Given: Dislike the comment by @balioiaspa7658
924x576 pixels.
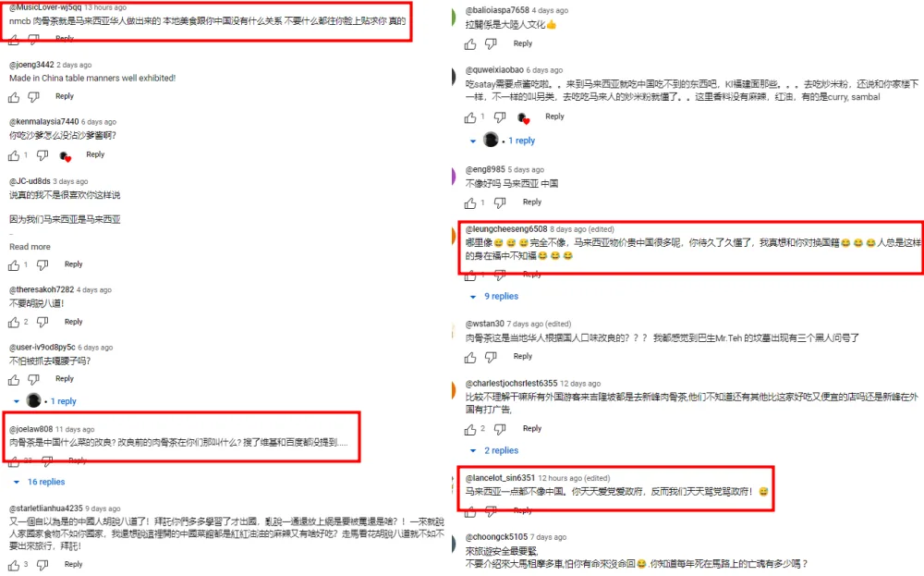Looking at the screenshot, I should tap(491, 44).
